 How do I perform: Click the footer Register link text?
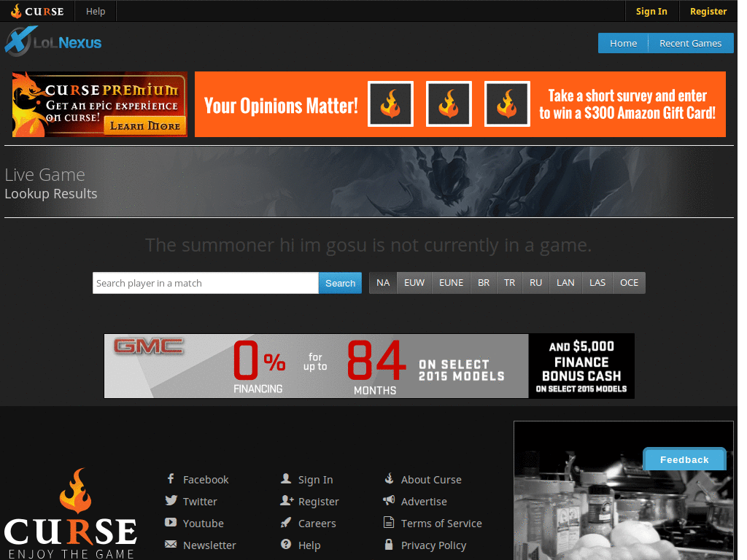[318, 502]
